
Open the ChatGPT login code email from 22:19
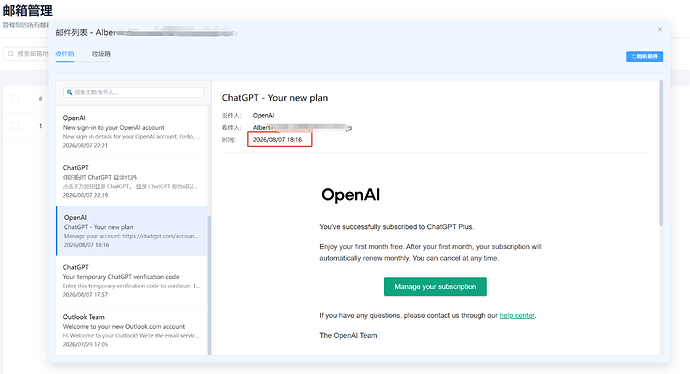point(132,181)
